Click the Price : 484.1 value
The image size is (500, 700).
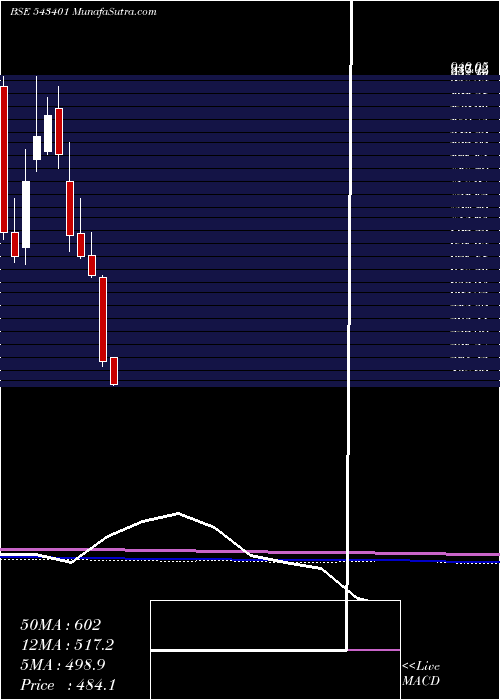point(68,685)
